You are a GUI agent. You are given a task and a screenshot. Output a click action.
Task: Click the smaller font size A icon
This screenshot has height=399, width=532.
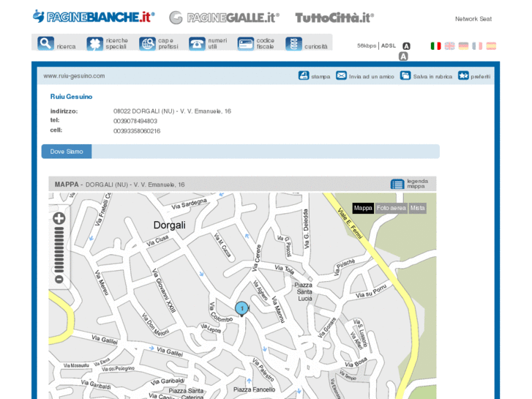click(x=406, y=46)
